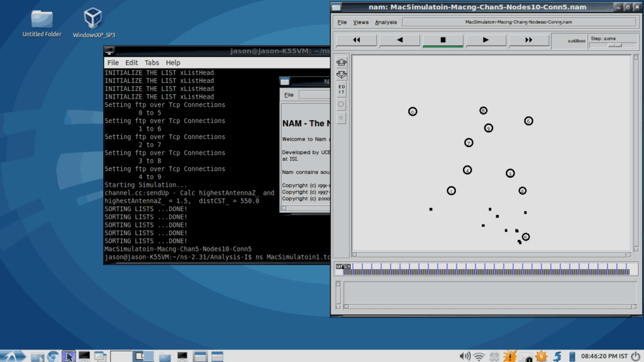644x362 pixels.
Task: Click the nam canvas horizontal scrollbar
Action: (491, 255)
